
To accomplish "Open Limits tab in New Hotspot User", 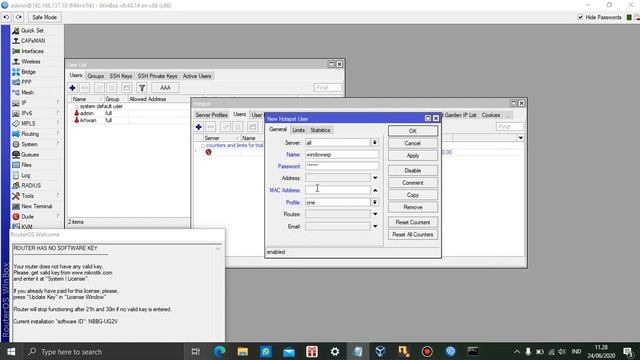I will click(298, 130).
